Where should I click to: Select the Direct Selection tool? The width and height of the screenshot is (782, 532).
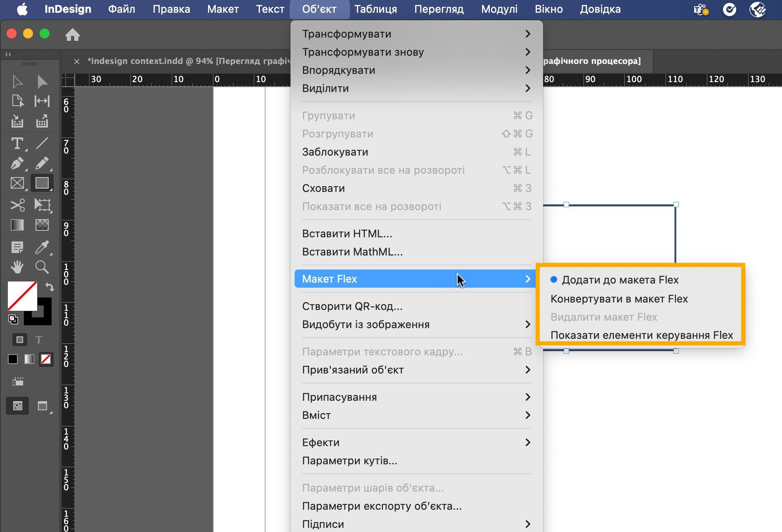[x=42, y=82]
